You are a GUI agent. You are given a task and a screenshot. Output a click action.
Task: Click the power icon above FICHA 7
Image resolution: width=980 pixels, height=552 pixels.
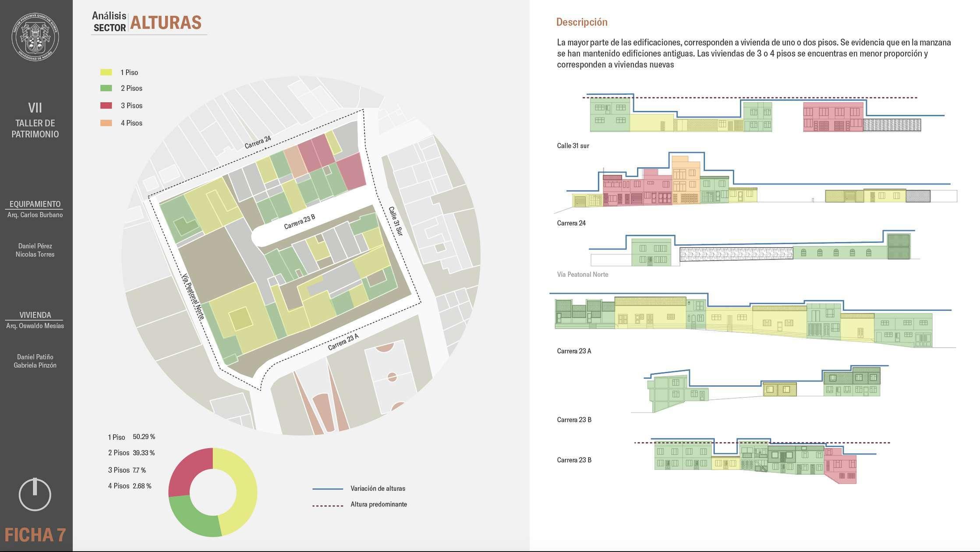[x=35, y=494]
